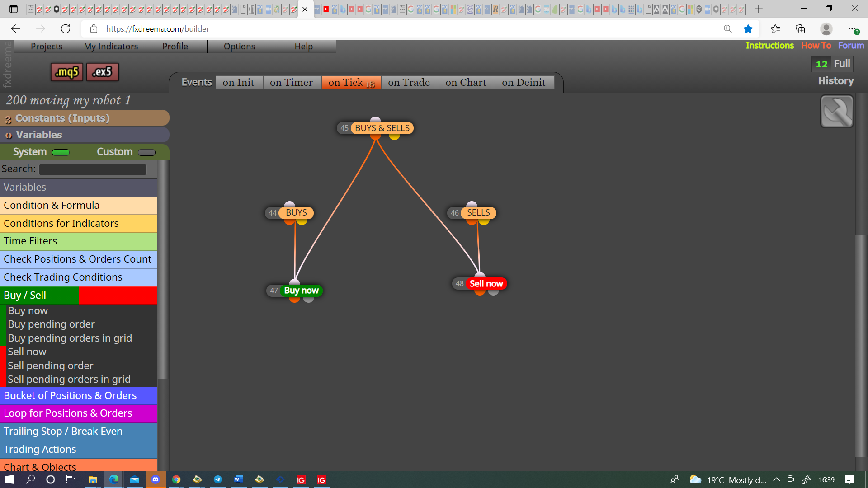
Task: Select the BUYS & SELLS block
Action: 382,128
